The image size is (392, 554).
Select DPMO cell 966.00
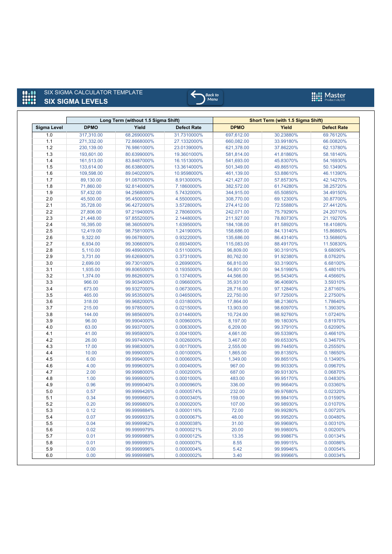[91, 282]
